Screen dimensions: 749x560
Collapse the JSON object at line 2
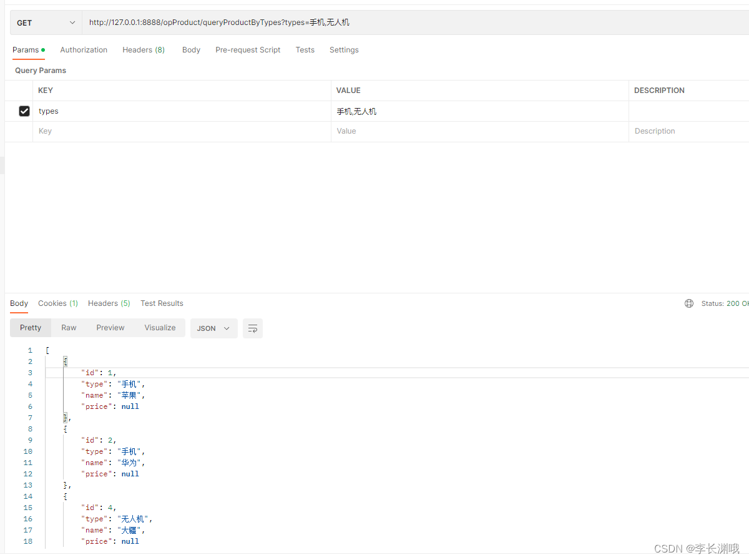(x=66, y=361)
